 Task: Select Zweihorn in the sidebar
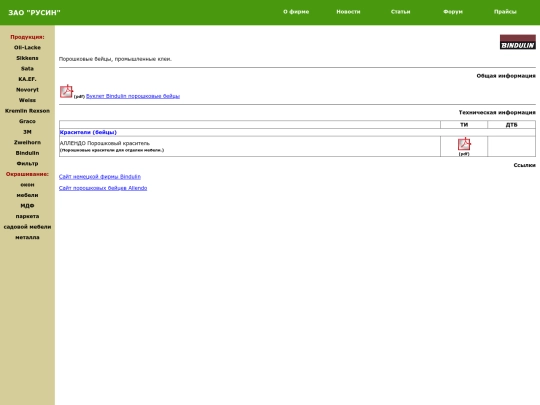click(x=27, y=143)
